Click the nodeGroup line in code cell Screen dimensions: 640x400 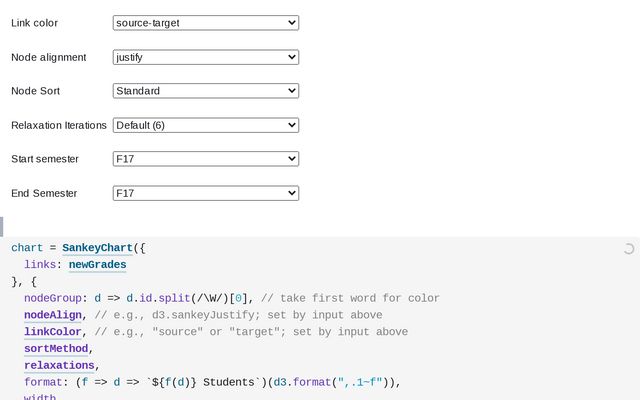[x=150, y=298]
